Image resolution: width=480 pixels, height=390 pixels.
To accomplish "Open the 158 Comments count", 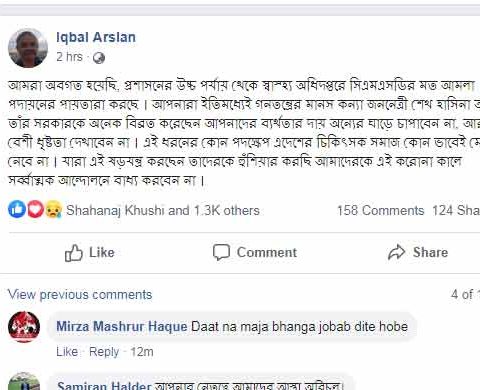I will (380, 211).
